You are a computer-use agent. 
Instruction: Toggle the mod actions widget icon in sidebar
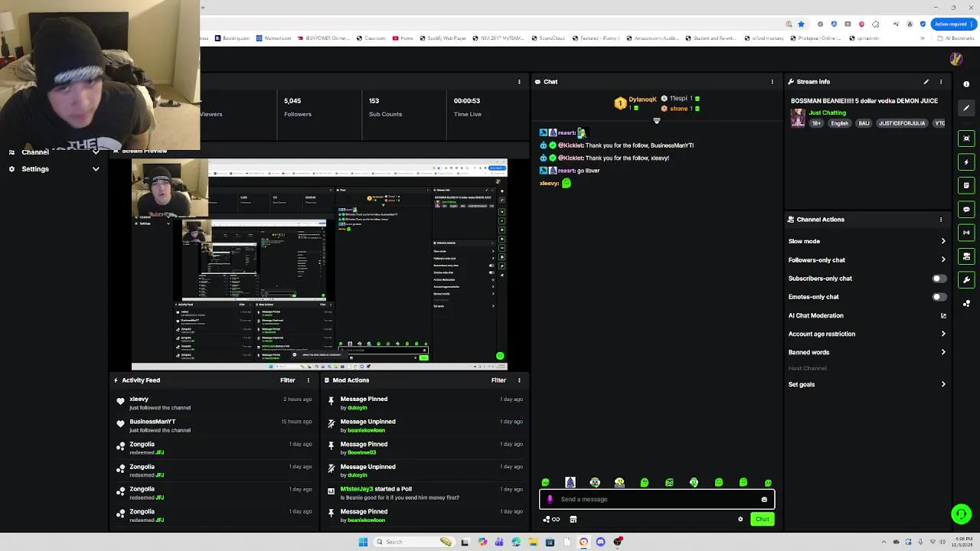pyautogui.click(x=966, y=256)
